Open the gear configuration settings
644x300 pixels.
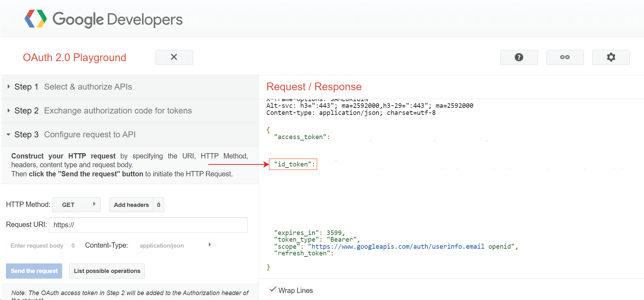(611, 57)
